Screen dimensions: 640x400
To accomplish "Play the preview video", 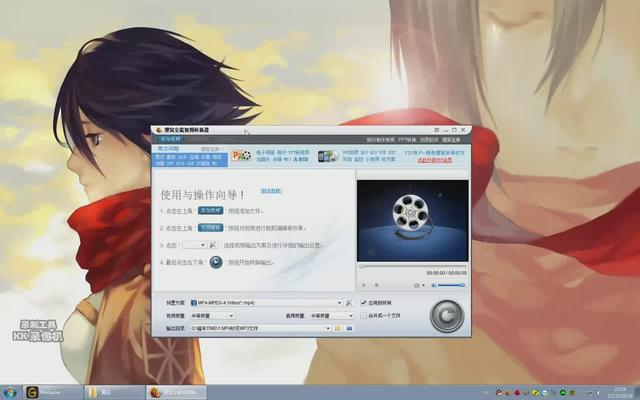I will click(x=364, y=285).
